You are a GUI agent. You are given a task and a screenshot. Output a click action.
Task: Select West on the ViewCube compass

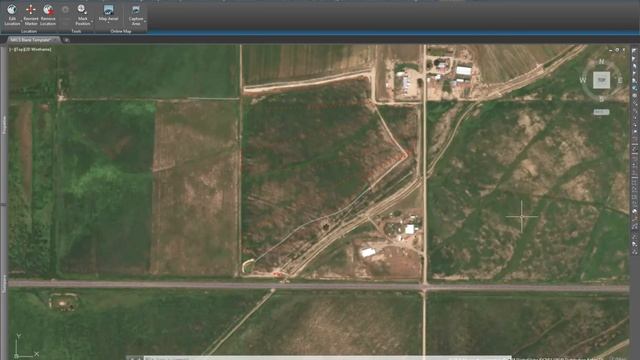[583, 80]
